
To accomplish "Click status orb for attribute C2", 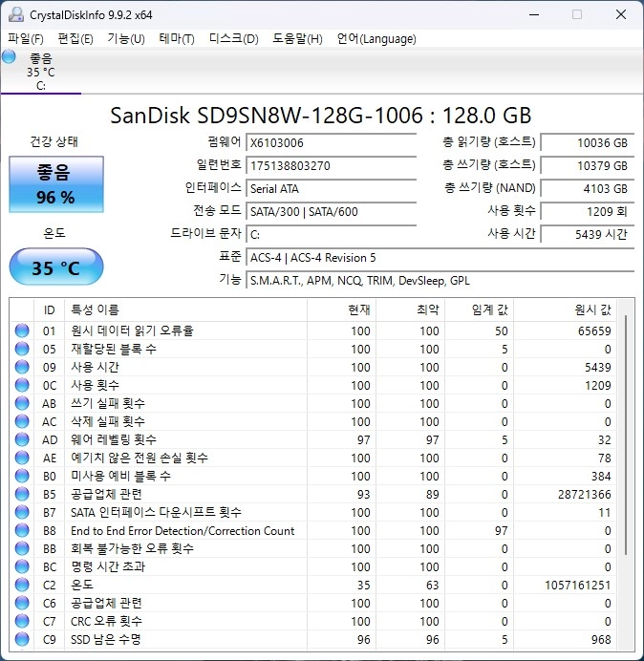I will [22, 585].
